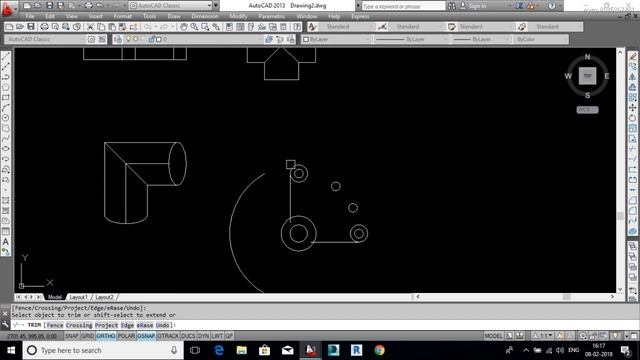This screenshot has height=360, width=640.
Task: Click the Sign In button
Action: point(473,6)
